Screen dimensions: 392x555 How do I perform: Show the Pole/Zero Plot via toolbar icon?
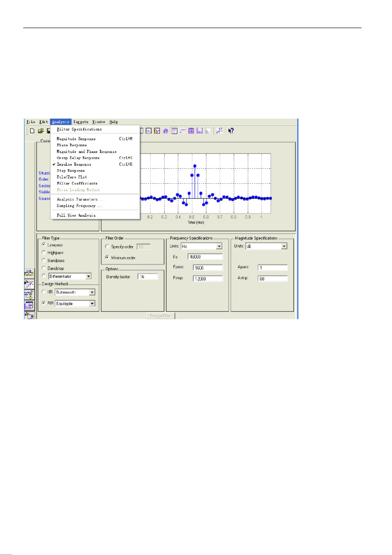pos(191,131)
